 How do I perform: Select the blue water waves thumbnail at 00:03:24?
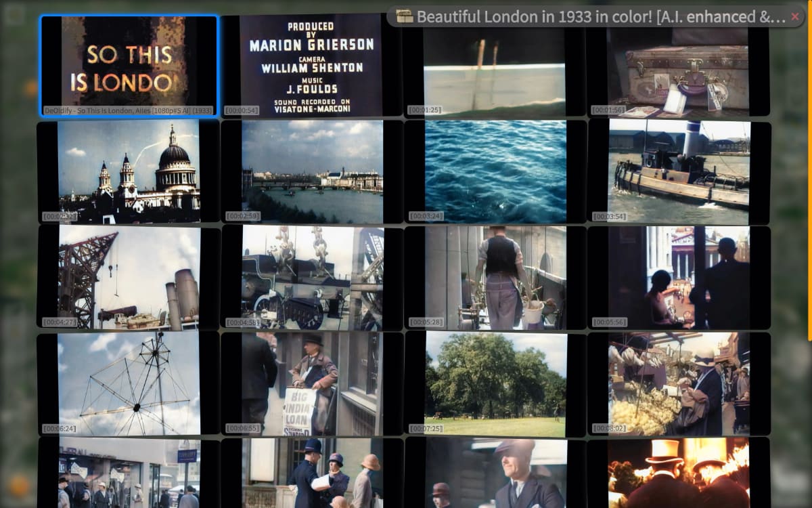point(495,171)
